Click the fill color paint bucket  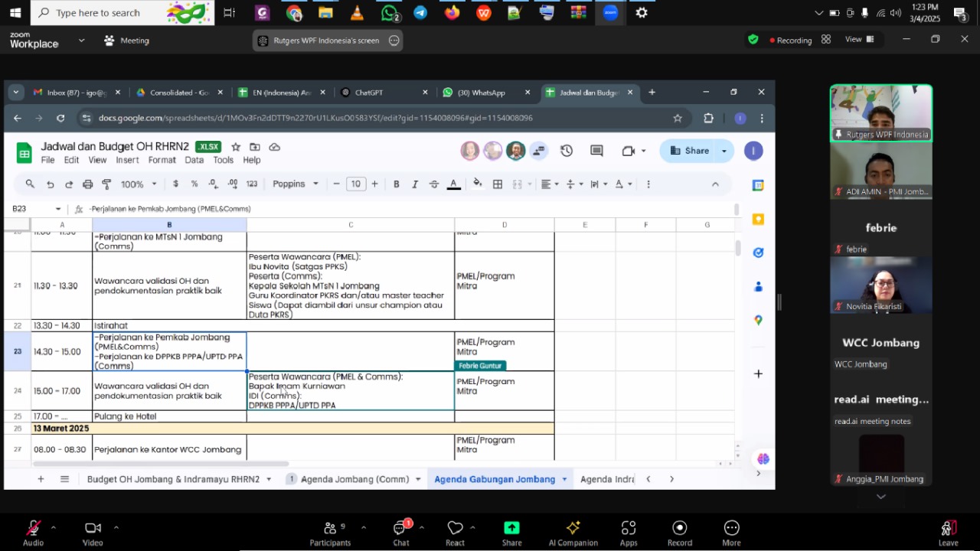[478, 184]
